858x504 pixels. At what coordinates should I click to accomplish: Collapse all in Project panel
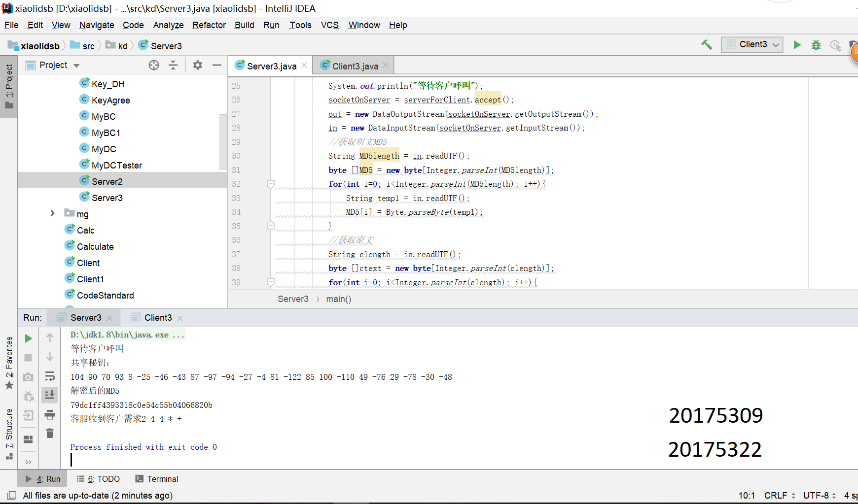tap(173, 65)
